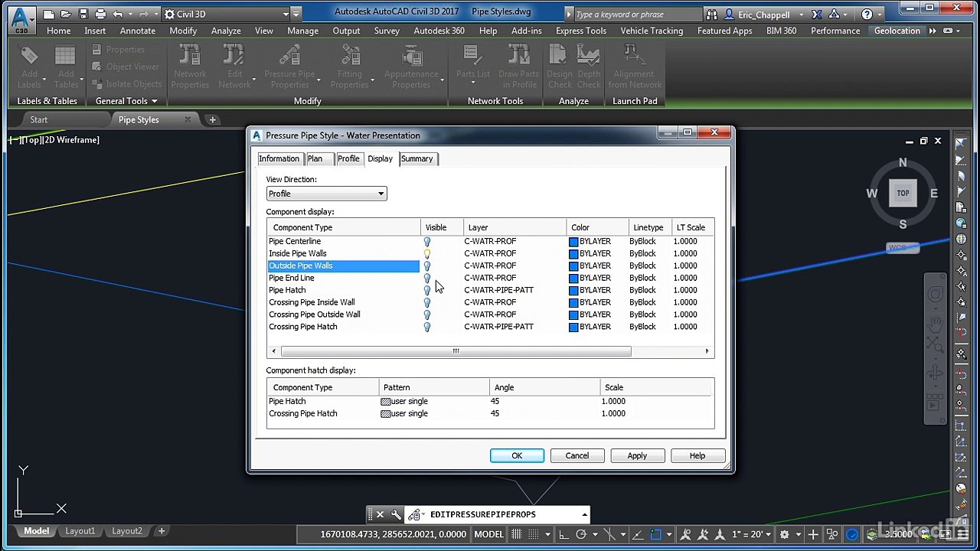
Task: Switch to the Summary tab
Action: (417, 158)
